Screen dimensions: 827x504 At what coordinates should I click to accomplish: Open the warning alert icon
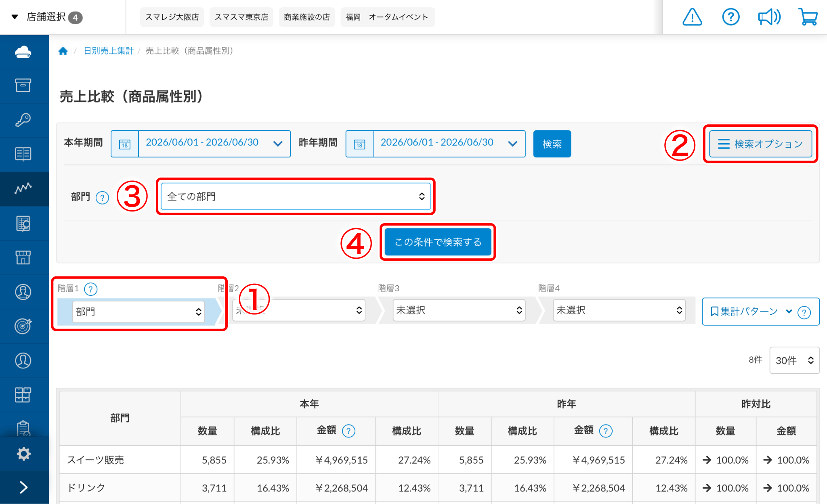(692, 17)
